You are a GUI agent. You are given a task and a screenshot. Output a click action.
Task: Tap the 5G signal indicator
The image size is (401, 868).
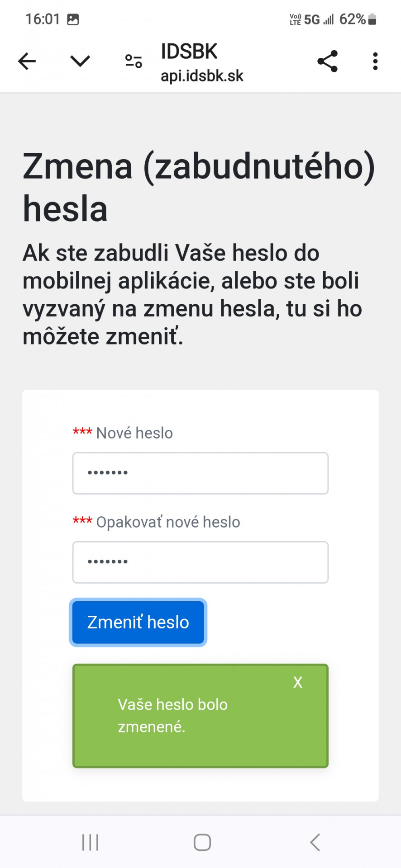coord(312,19)
